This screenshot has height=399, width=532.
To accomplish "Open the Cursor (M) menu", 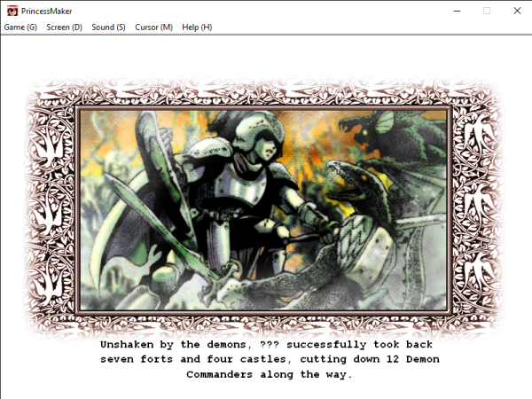I will [153, 27].
